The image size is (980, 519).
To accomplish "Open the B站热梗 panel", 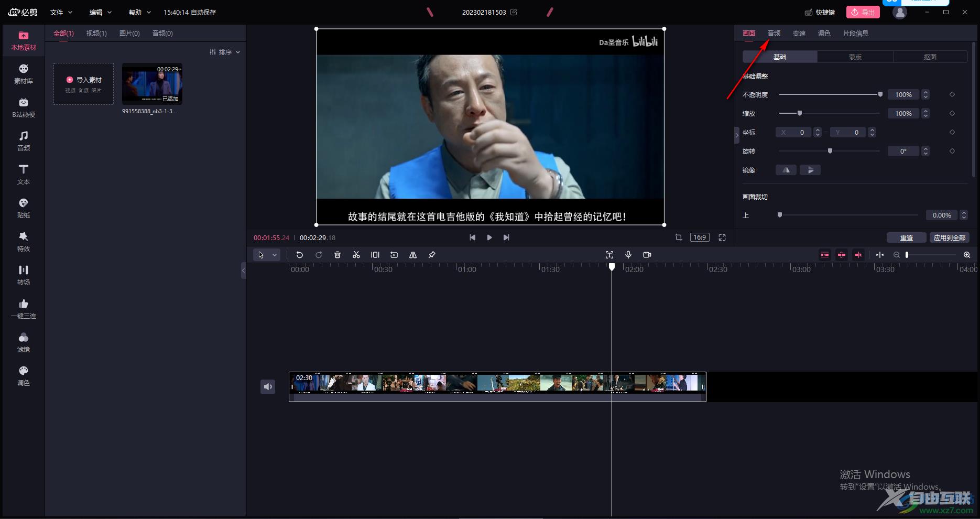I will (24, 108).
